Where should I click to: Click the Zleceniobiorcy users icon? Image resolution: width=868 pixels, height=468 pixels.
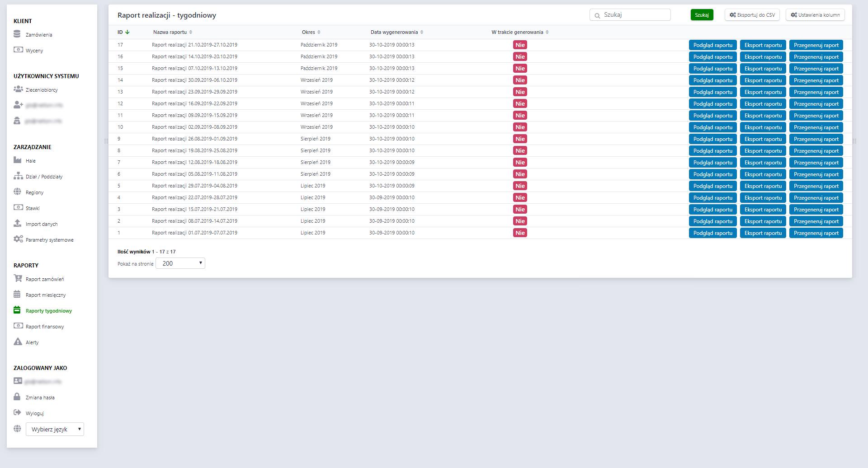pyautogui.click(x=18, y=89)
